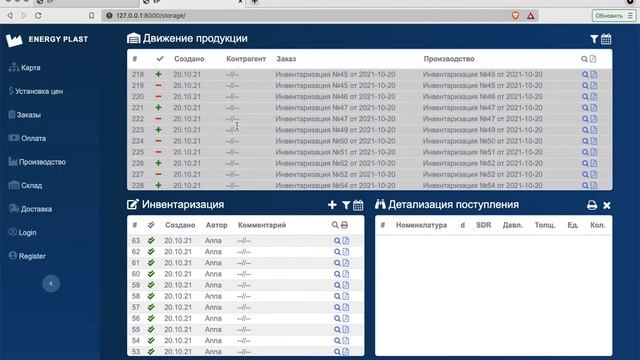The height and width of the screenshot is (360, 640).
Task: Open the Оплата section
Action: tap(27, 138)
